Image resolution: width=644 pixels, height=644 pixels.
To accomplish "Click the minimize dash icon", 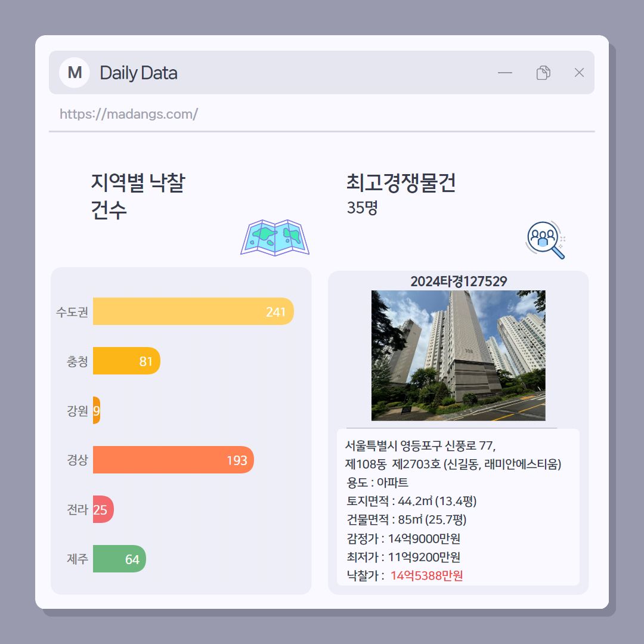I will tap(505, 73).
